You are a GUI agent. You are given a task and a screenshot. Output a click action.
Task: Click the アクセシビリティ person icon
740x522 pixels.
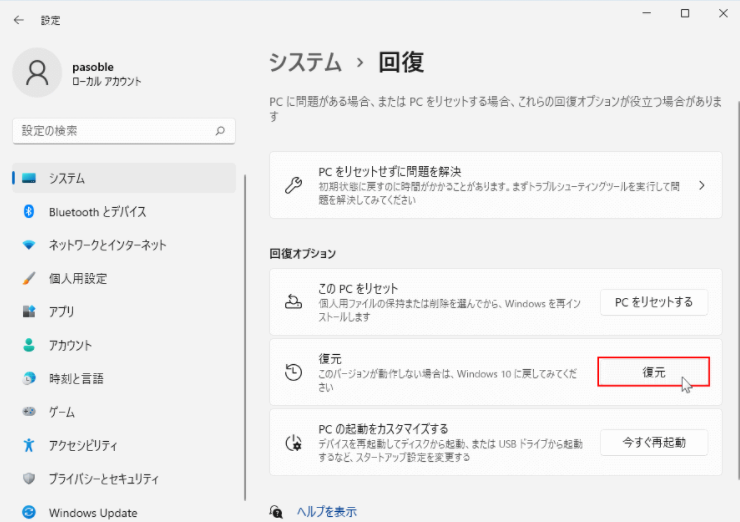pos(29,446)
